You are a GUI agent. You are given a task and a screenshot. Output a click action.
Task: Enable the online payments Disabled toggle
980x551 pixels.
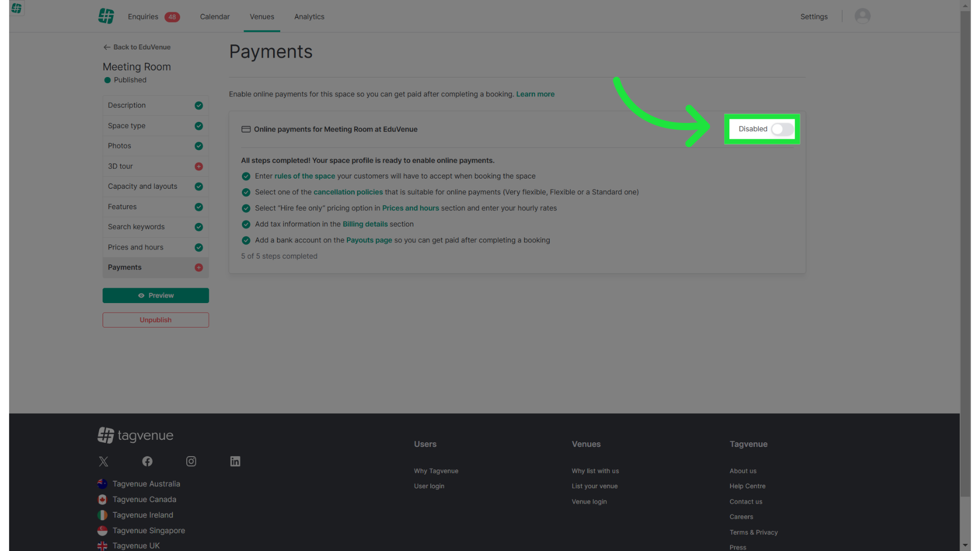point(782,129)
